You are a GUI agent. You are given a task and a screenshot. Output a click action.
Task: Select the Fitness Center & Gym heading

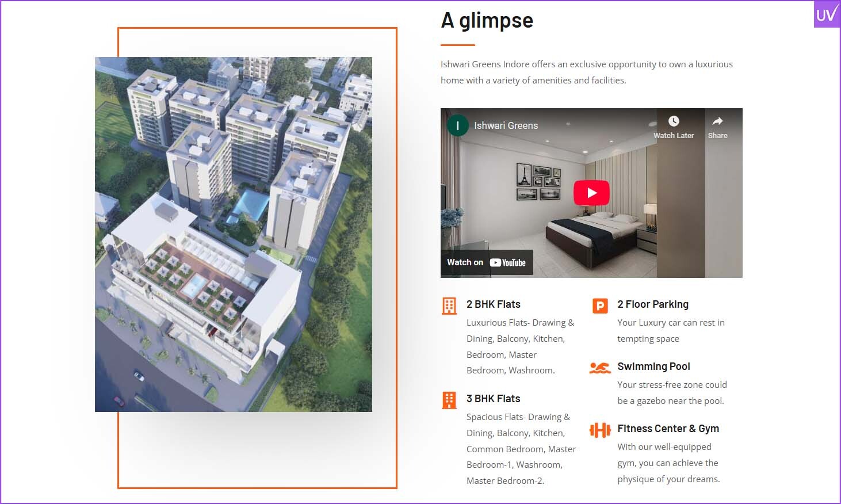click(x=668, y=429)
